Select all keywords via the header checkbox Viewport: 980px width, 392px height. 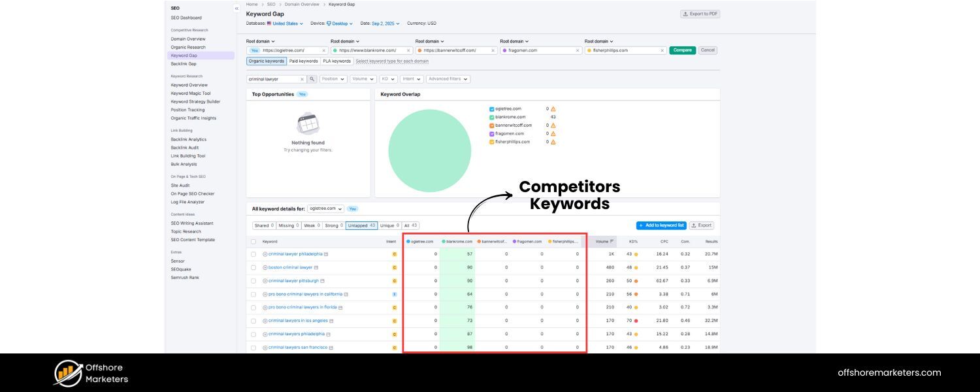tap(253, 240)
